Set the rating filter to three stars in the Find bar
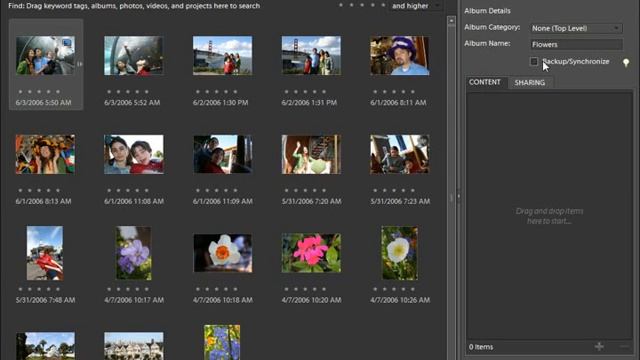The width and height of the screenshot is (640, 360). pos(362,5)
